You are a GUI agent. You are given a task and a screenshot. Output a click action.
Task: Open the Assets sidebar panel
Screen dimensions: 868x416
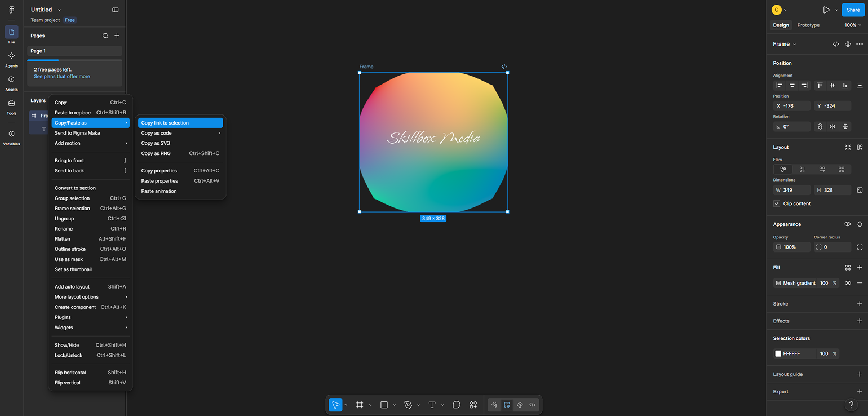[x=11, y=82]
